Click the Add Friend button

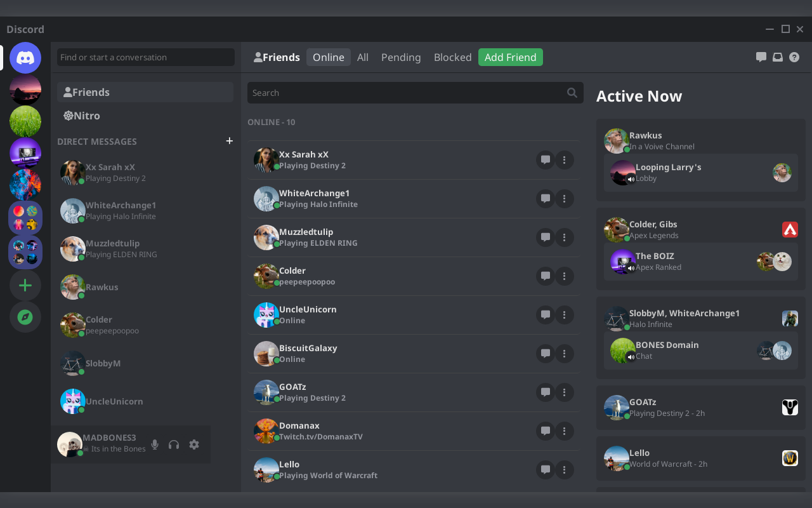click(x=510, y=57)
